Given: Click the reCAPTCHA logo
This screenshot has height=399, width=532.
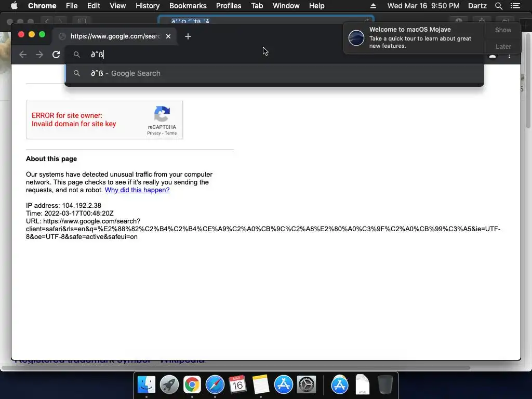Looking at the screenshot, I should (162, 114).
